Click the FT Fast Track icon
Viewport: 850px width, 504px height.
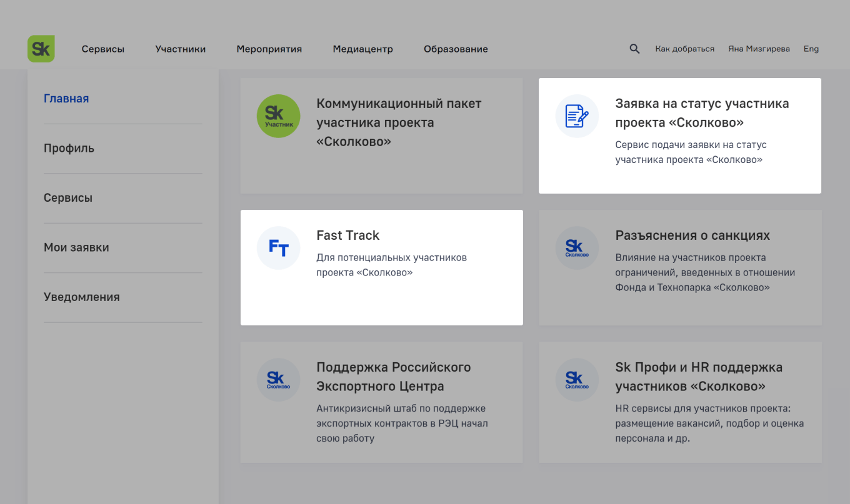[279, 248]
